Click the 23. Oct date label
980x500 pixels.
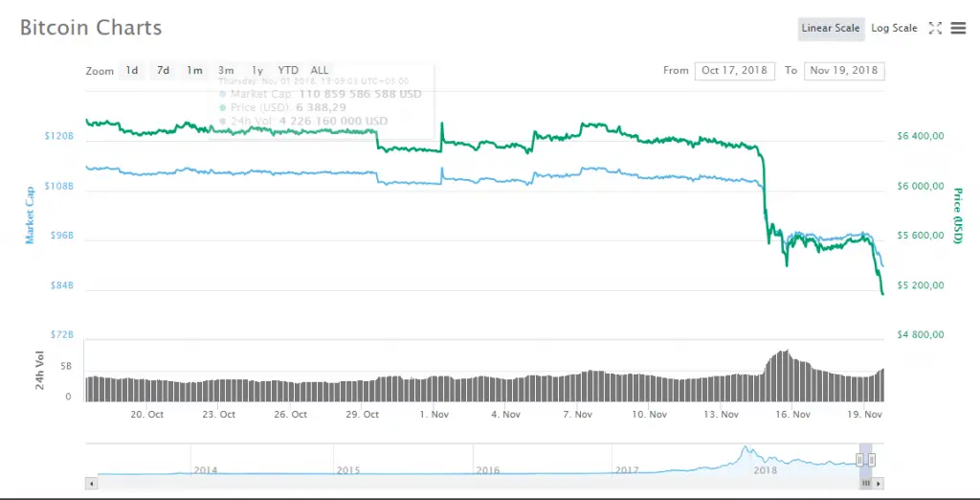pyautogui.click(x=219, y=414)
